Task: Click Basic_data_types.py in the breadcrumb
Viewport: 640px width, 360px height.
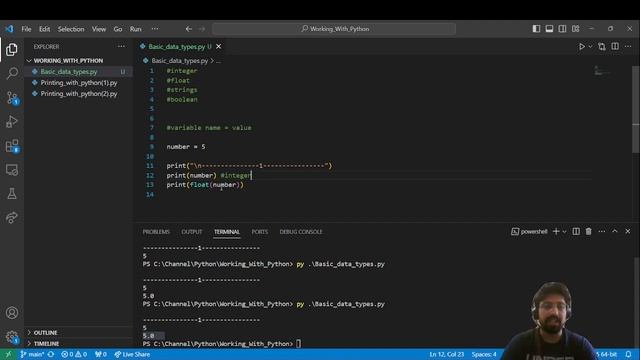Action: pyautogui.click(x=180, y=60)
